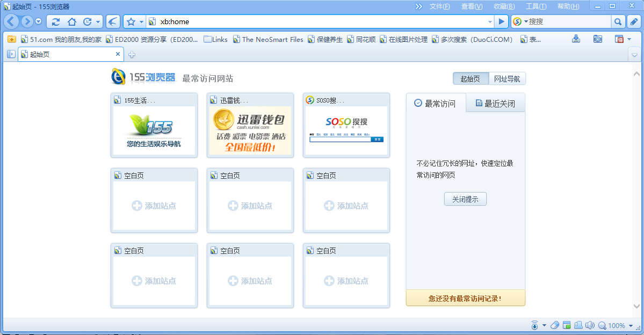The width and height of the screenshot is (644, 335).
Task: Toggle the popup blocker window icon in the status bar
Action: click(x=567, y=325)
